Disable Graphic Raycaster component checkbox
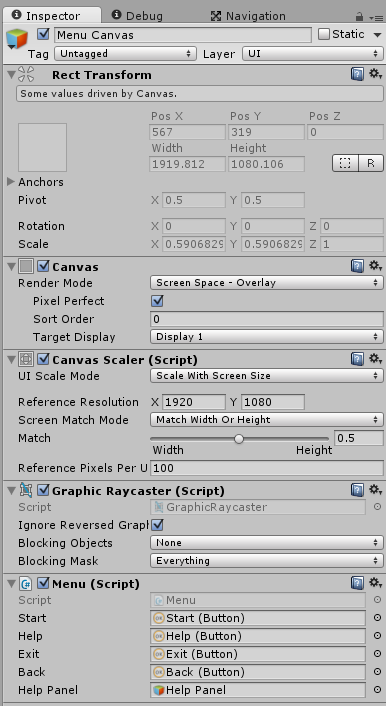386x706 pixels. 43,490
